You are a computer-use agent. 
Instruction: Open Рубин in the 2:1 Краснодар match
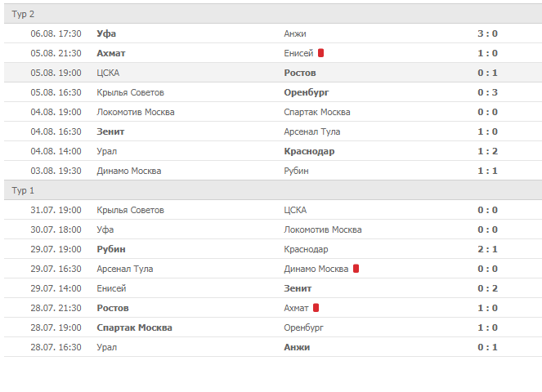click(110, 249)
